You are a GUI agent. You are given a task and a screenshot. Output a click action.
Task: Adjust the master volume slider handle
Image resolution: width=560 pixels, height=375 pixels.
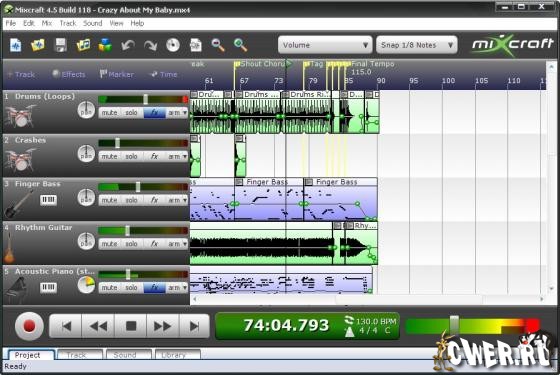click(x=454, y=325)
